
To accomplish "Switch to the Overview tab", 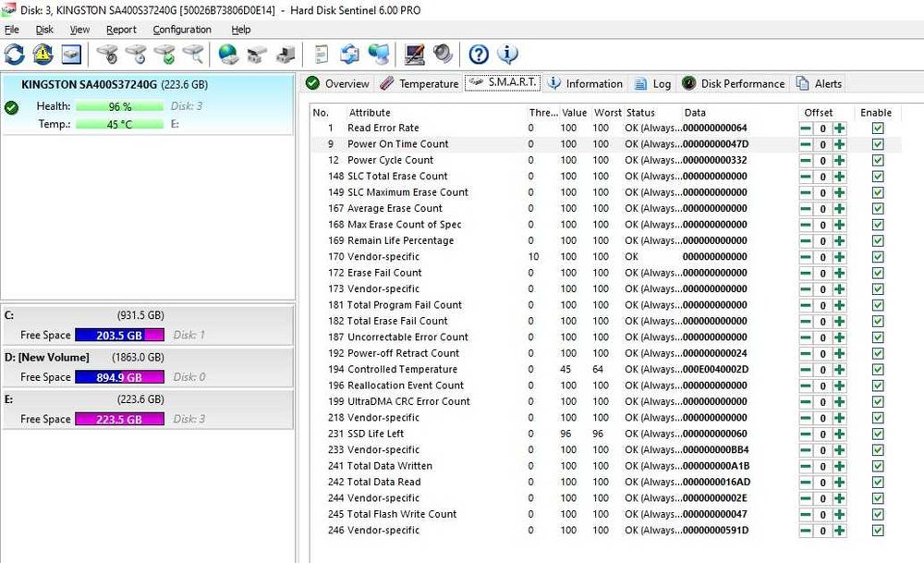I will point(337,84).
